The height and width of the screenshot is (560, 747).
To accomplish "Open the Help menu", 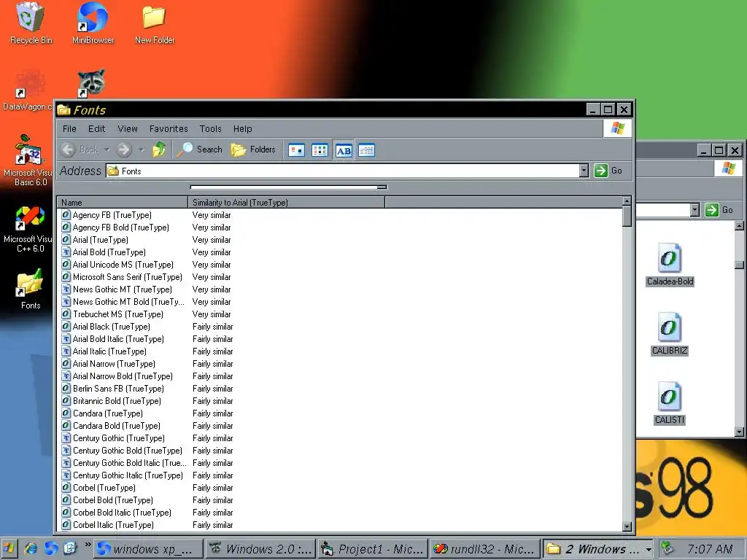I will tap(242, 128).
